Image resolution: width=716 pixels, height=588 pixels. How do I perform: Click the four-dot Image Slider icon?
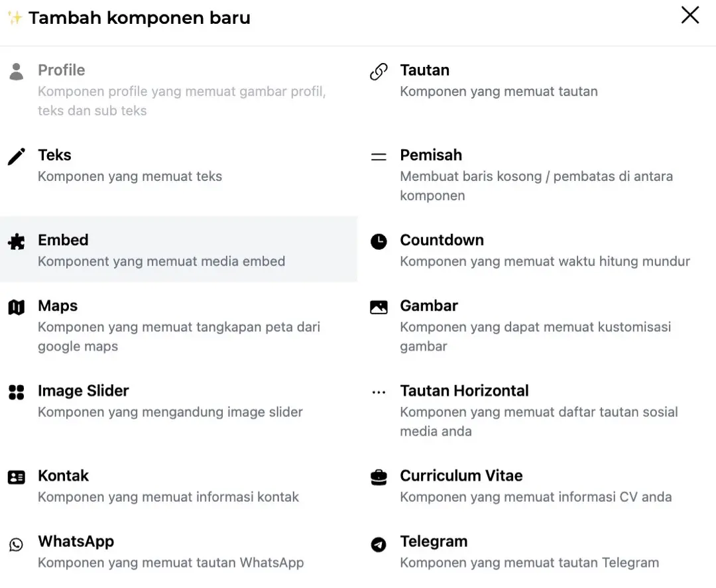point(17,392)
